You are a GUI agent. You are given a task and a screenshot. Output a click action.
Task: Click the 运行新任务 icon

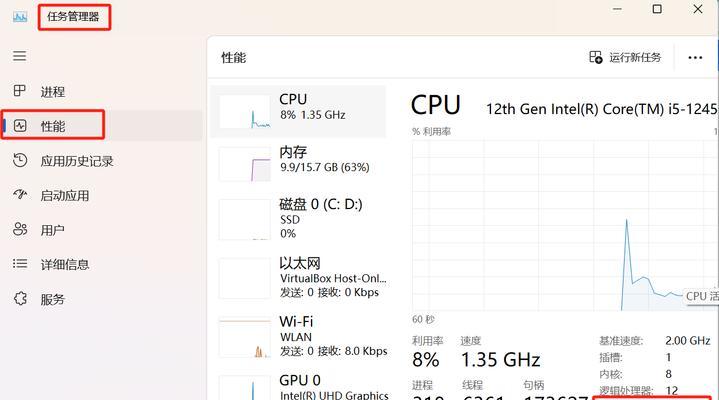click(596, 57)
